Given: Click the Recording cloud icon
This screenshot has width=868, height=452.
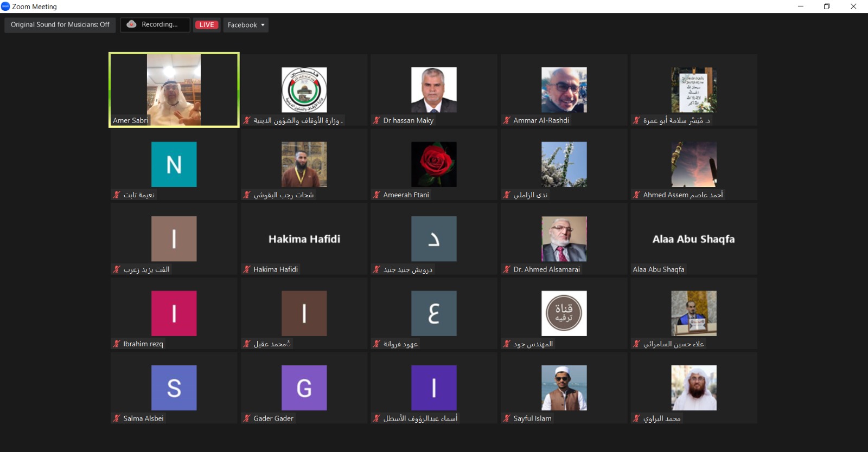Looking at the screenshot, I should click(131, 24).
